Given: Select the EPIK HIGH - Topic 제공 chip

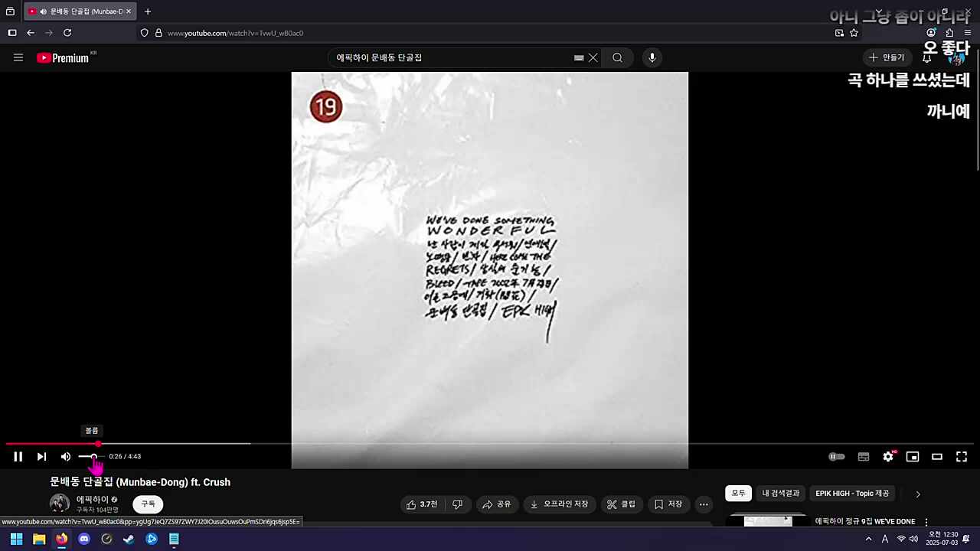Looking at the screenshot, I should tap(852, 494).
